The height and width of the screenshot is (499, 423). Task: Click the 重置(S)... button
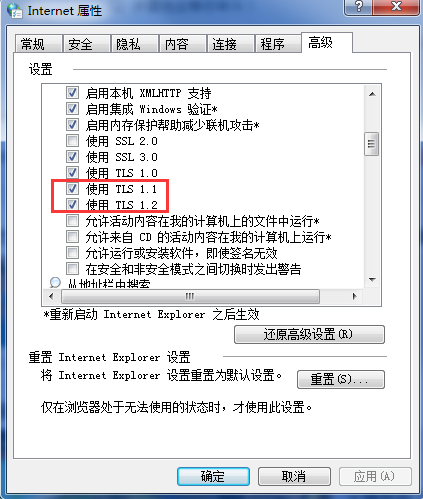click(x=341, y=379)
